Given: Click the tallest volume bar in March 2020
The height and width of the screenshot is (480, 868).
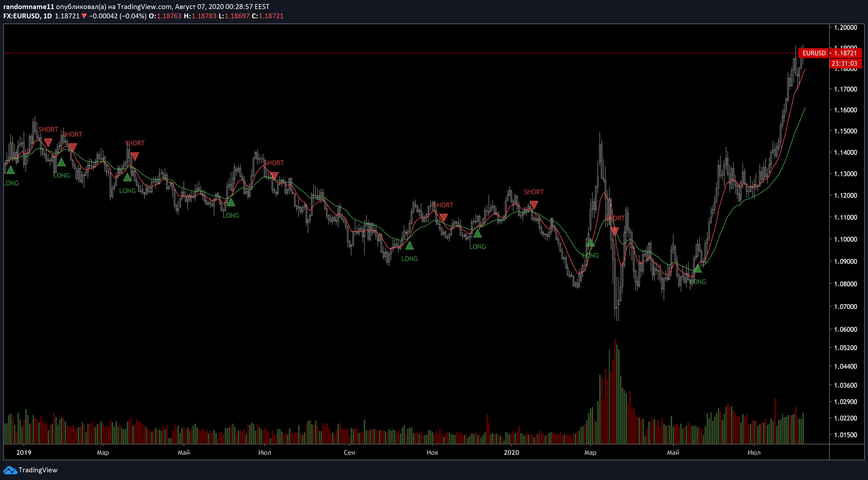Looking at the screenshot, I should 615,391.
